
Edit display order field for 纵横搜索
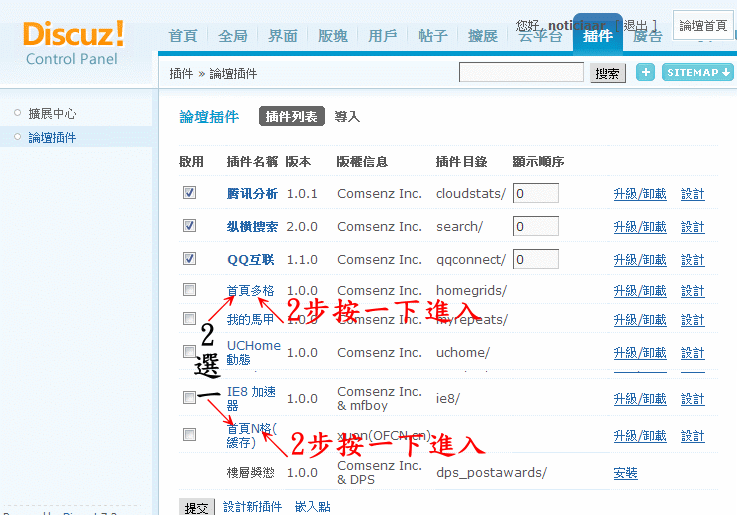(x=536, y=226)
